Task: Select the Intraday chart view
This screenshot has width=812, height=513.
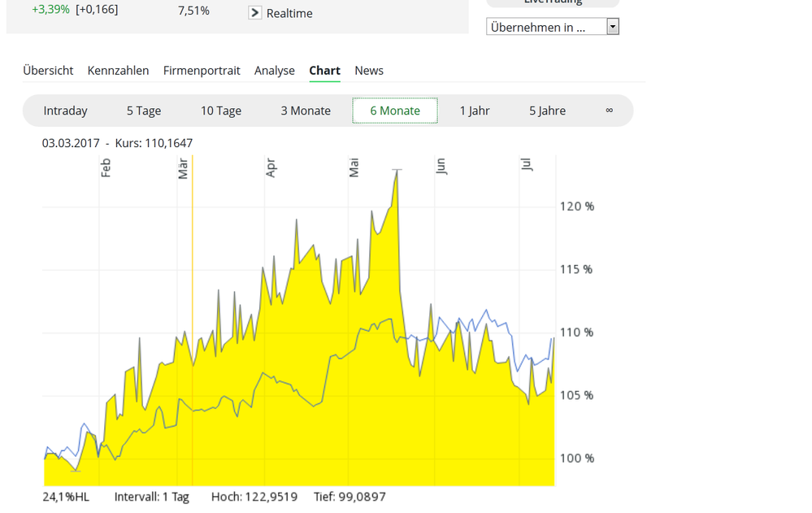Action: pyautogui.click(x=66, y=110)
